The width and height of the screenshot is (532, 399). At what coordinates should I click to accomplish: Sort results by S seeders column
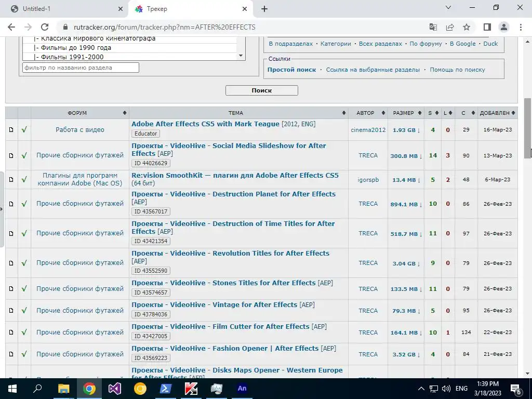click(x=433, y=113)
